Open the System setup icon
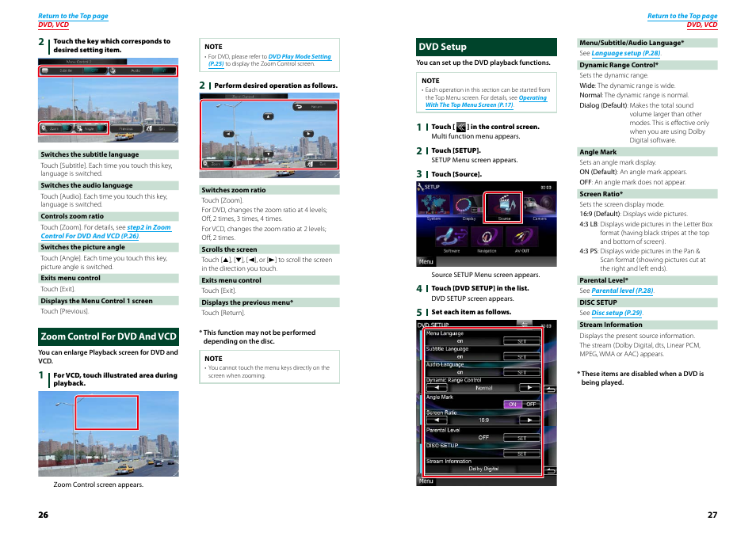 433,206
